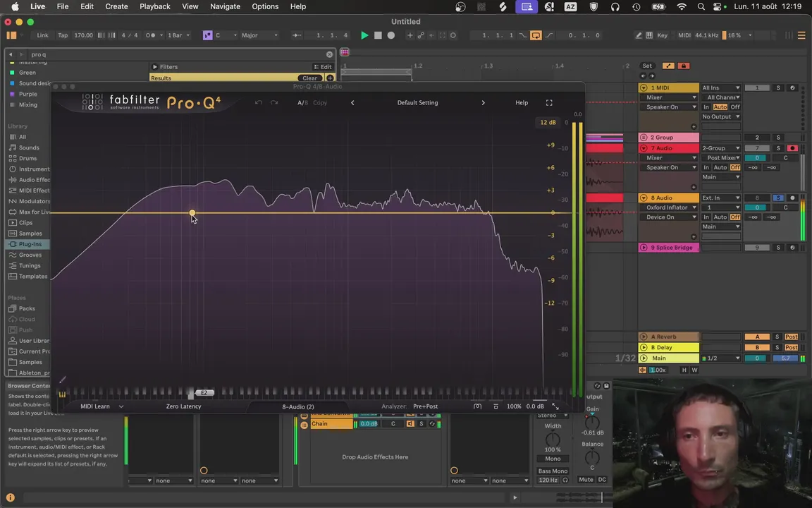The height and width of the screenshot is (508, 812).
Task: Click Pro-Q piano display toggle icon
Action: (x=62, y=395)
